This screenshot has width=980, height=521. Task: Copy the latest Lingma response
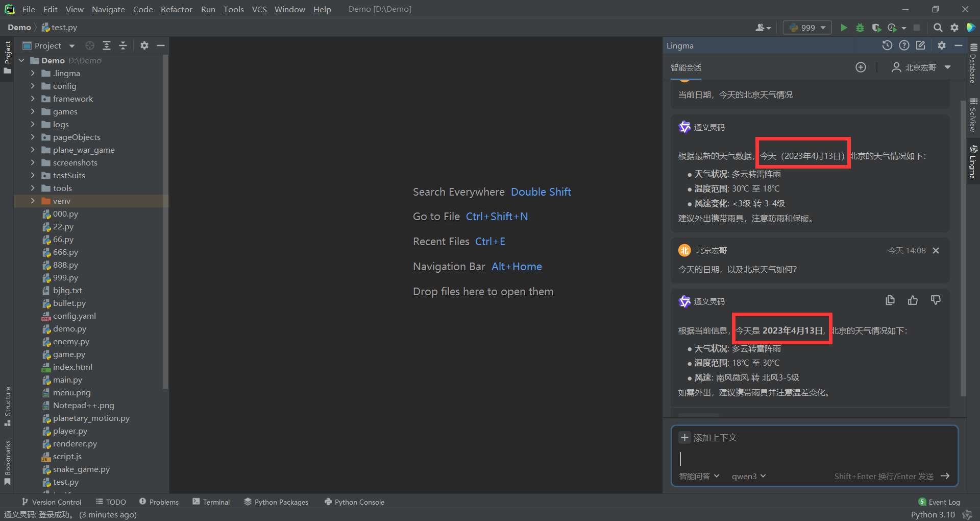pos(890,300)
